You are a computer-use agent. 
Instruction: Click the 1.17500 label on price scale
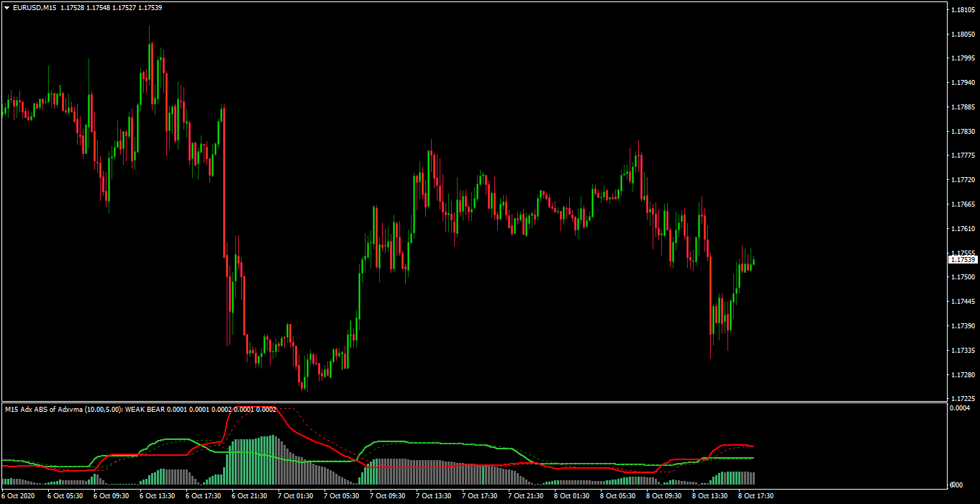(963, 277)
